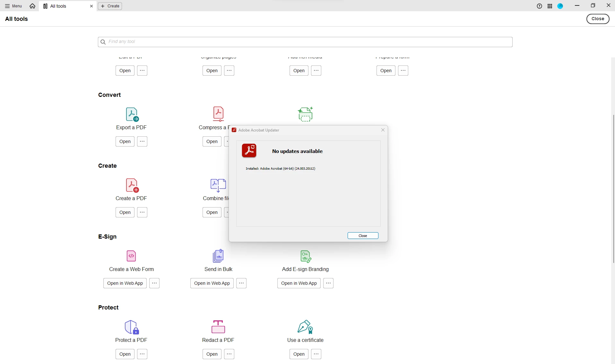Screen dimensions: 615x364
Task: Dismiss the Adobe Acrobat Updater dialog with X
Action: point(383,130)
